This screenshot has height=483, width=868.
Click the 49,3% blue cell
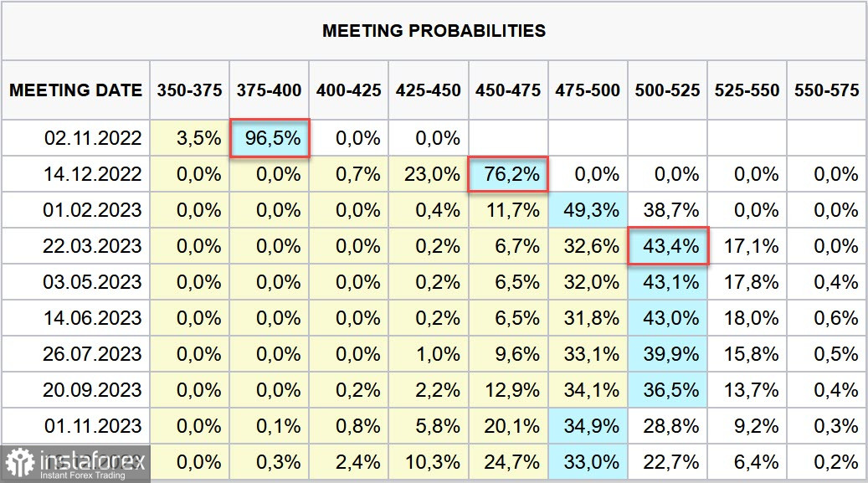click(588, 210)
